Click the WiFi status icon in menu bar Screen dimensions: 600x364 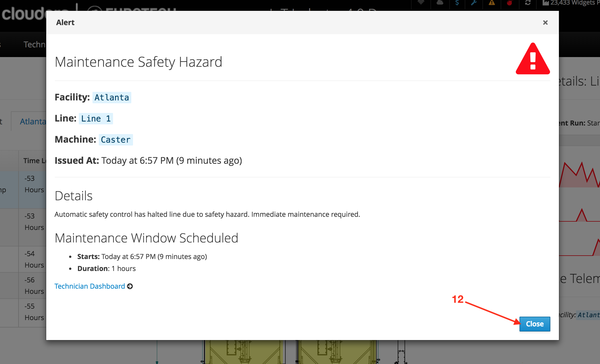(x=422, y=4)
